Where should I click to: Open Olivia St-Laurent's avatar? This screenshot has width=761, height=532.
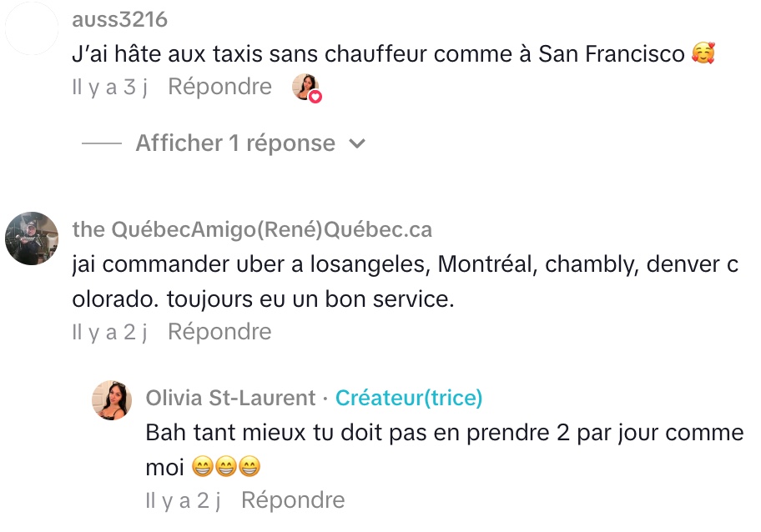(112, 399)
